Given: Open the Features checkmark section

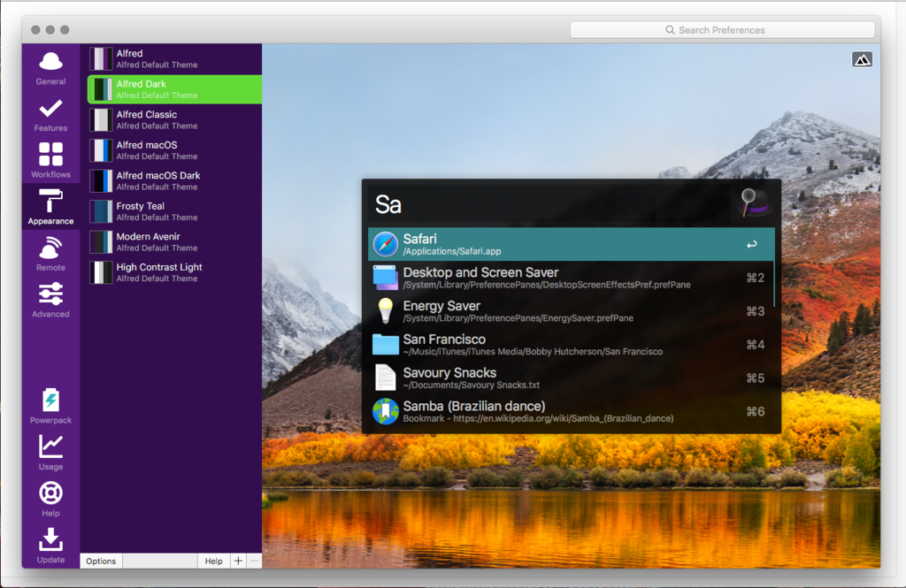Looking at the screenshot, I should point(50,114).
